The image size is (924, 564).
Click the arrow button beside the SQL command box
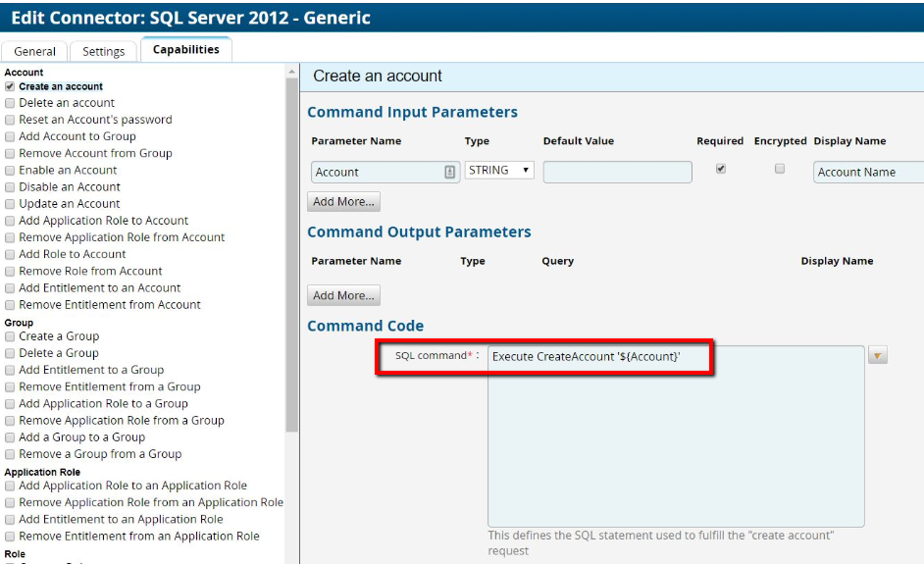[x=878, y=355]
